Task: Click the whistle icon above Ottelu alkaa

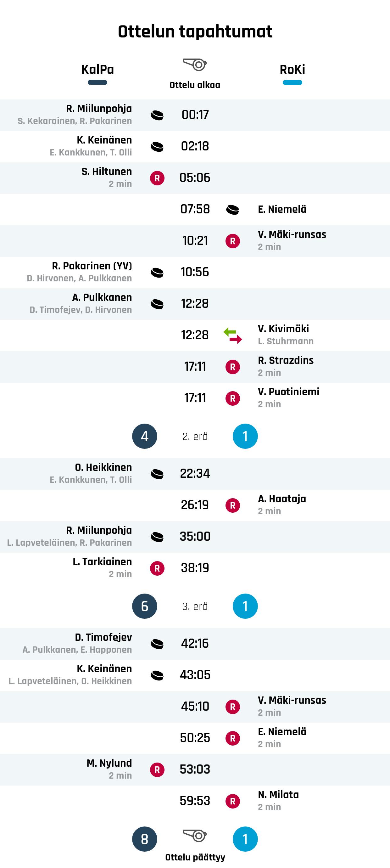Action: pos(195,64)
